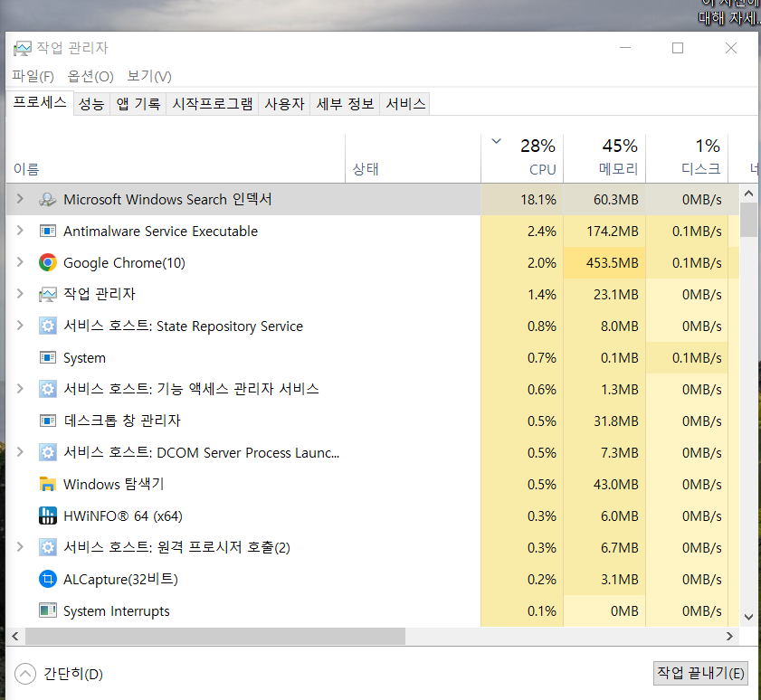Switch to the 서비스 tab
This screenshot has width=761, height=700.
click(405, 104)
